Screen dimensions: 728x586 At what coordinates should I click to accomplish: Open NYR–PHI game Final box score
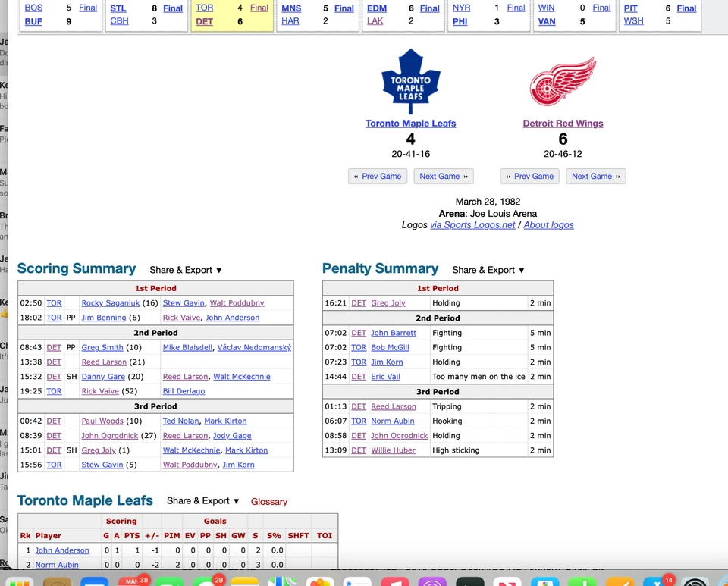pyautogui.click(x=516, y=8)
